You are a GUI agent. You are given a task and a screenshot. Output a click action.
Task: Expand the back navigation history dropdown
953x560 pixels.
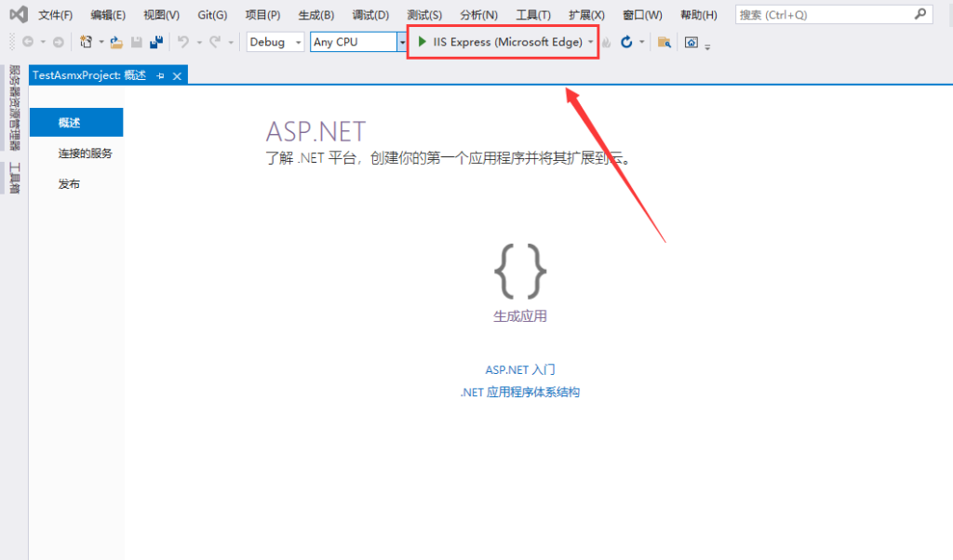click(x=43, y=42)
